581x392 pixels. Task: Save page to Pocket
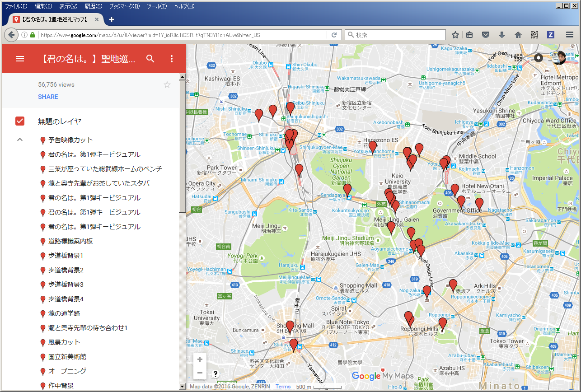(486, 35)
